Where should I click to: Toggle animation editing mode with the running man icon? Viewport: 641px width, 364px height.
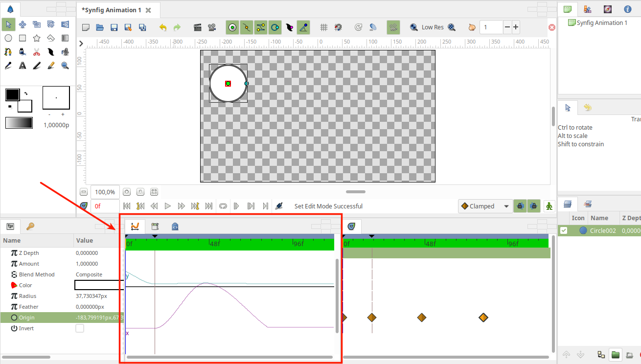coord(549,206)
